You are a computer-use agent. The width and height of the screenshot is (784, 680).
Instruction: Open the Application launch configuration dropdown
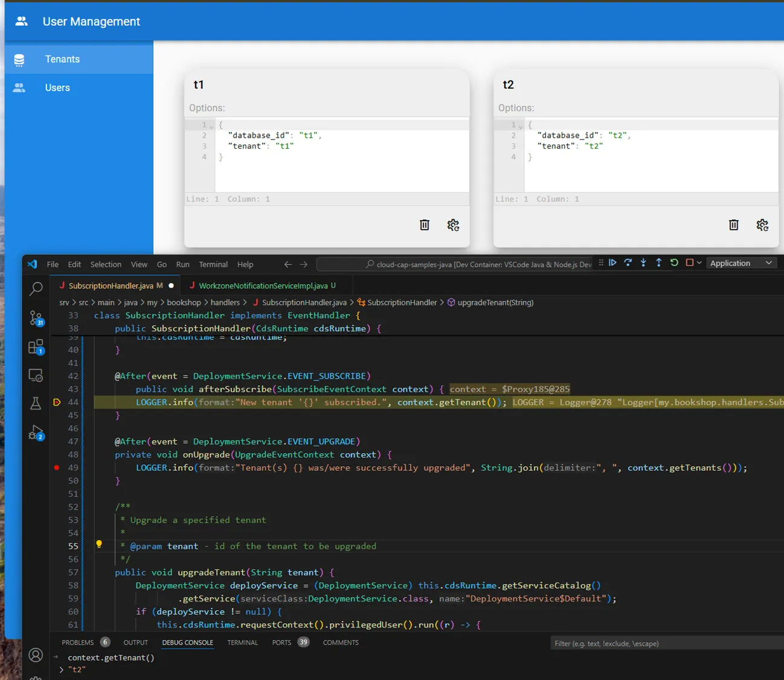741,264
